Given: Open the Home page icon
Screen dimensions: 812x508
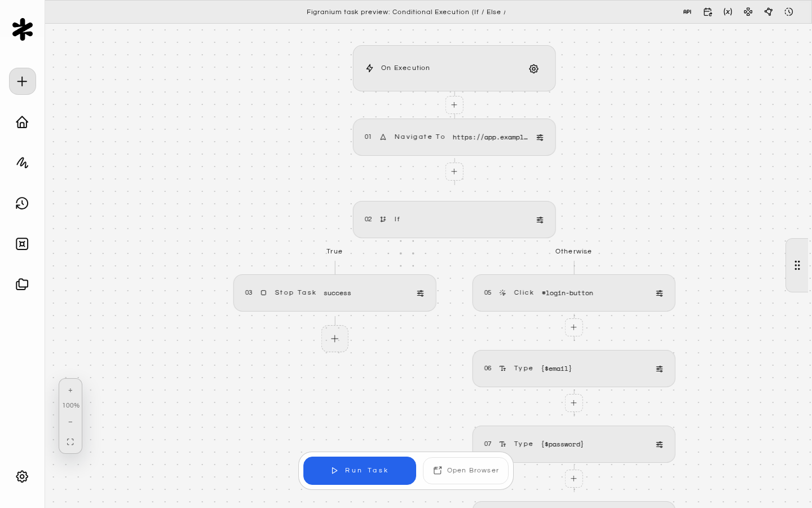Looking at the screenshot, I should 22,122.
